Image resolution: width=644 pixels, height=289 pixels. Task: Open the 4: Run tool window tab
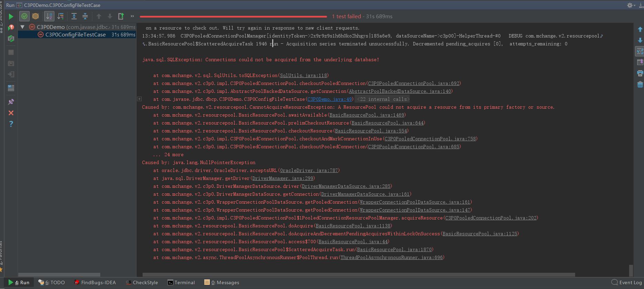click(19, 282)
